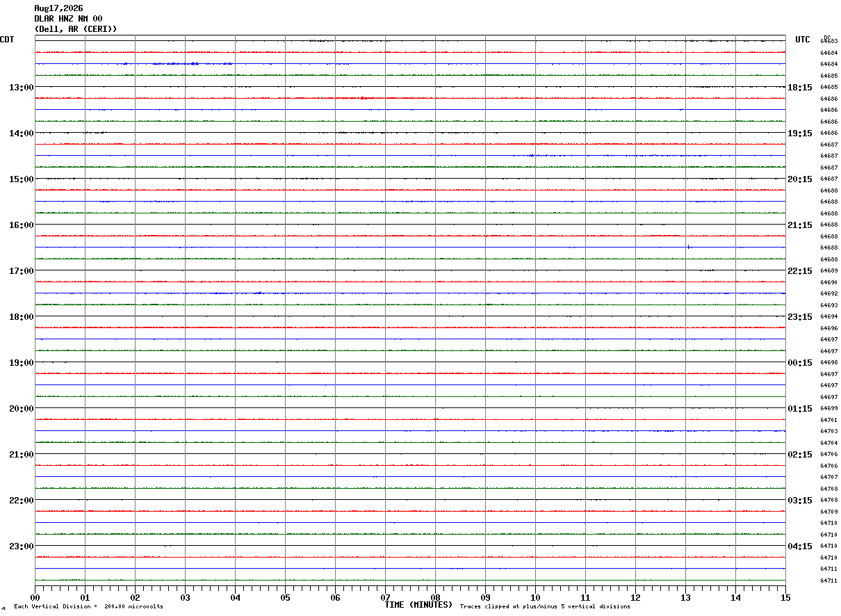Image resolution: width=841 pixels, height=616 pixels.
Task: Click the CDT timezone header
Action: coord(7,40)
